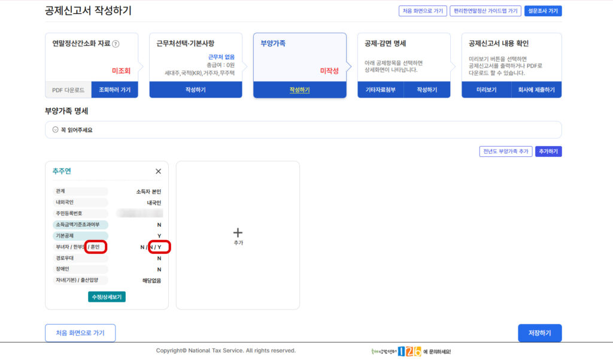Click the 저장하기 button at the bottom
This screenshot has width=613, height=364.
[x=539, y=333]
